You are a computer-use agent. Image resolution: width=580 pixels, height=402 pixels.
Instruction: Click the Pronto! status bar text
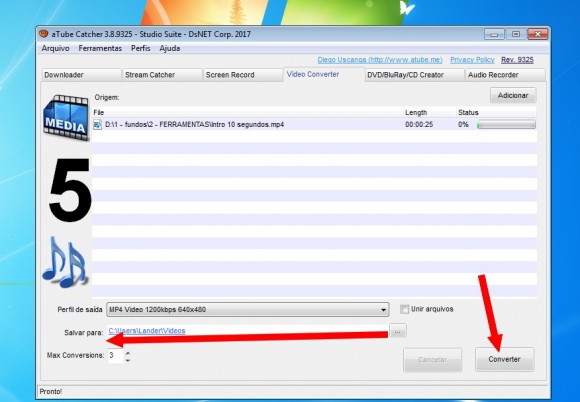(x=51, y=392)
